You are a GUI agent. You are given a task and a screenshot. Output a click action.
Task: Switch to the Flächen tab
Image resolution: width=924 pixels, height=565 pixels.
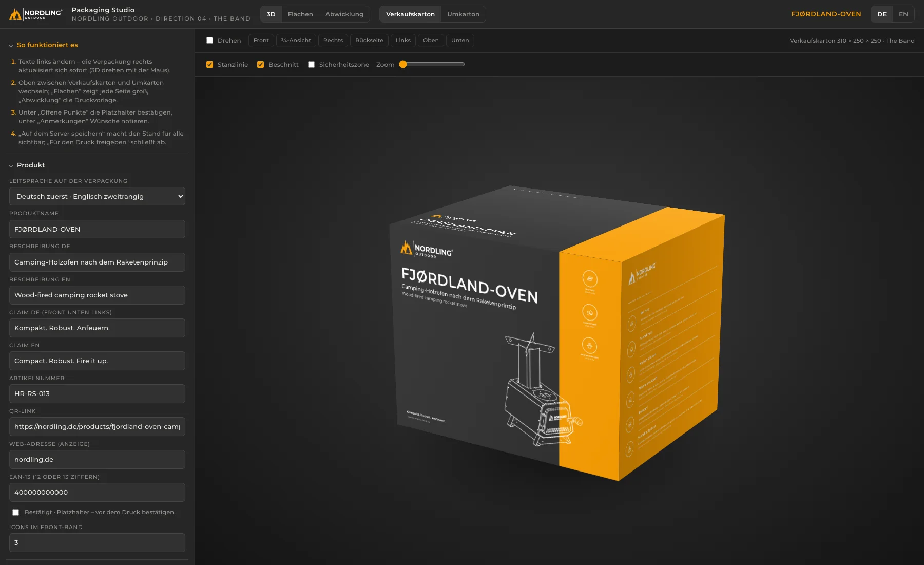coord(300,14)
